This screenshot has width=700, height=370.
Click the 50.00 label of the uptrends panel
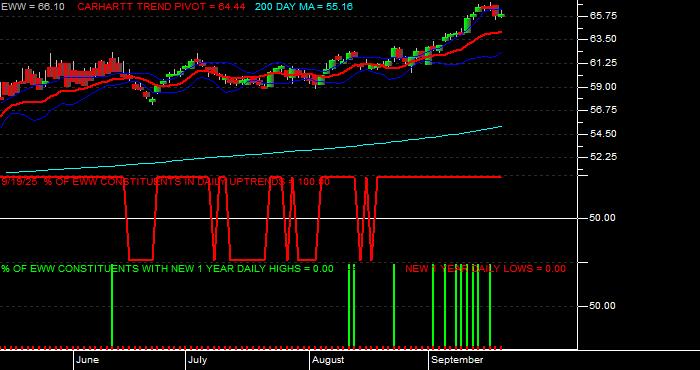click(603, 218)
